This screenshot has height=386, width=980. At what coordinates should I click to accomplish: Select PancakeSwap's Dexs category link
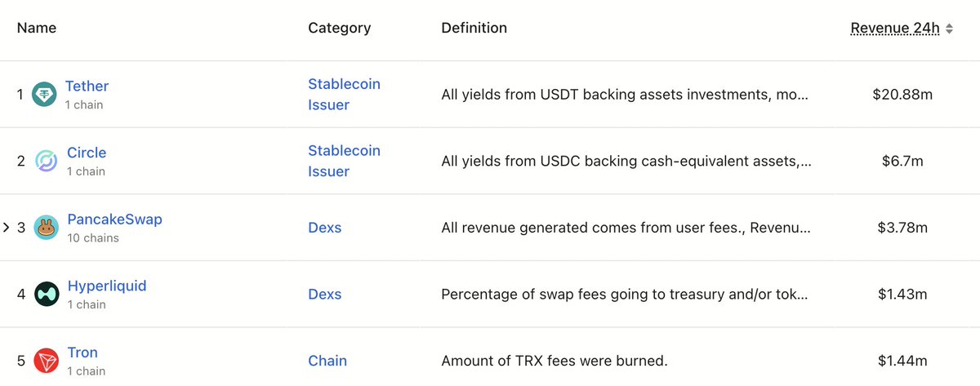click(325, 228)
